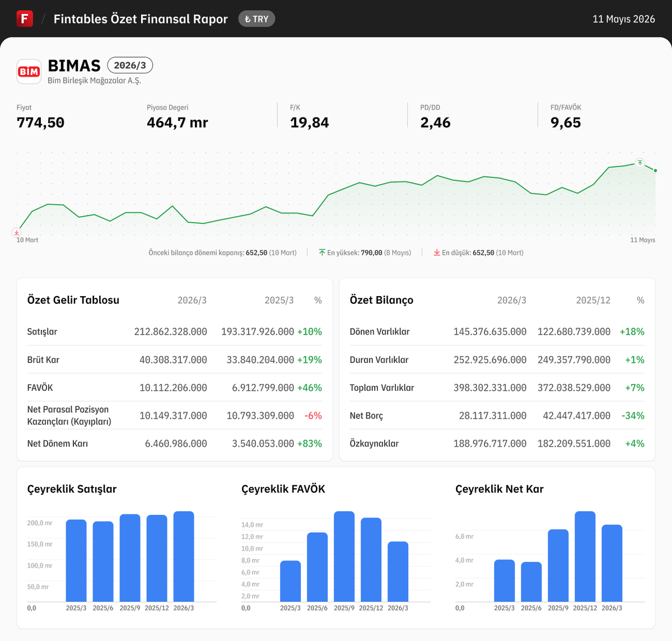
Task: Click the Net Borç -34% change
Action: point(633,415)
